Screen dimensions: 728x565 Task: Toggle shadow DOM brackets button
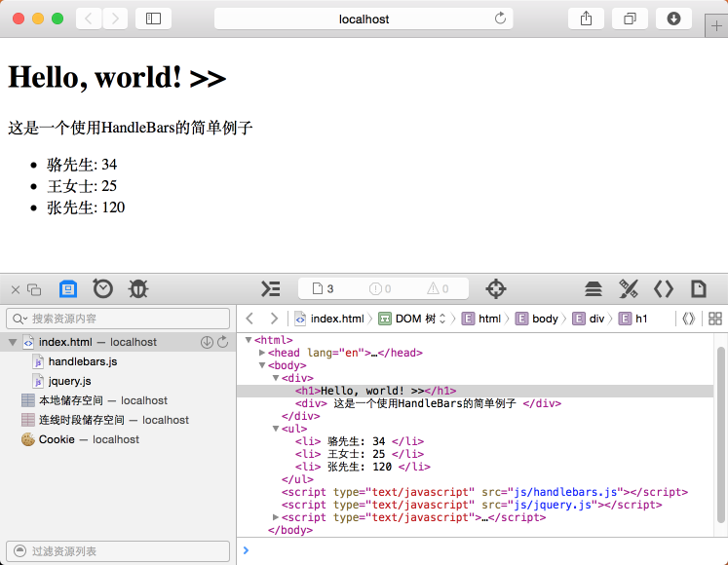tap(689, 319)
